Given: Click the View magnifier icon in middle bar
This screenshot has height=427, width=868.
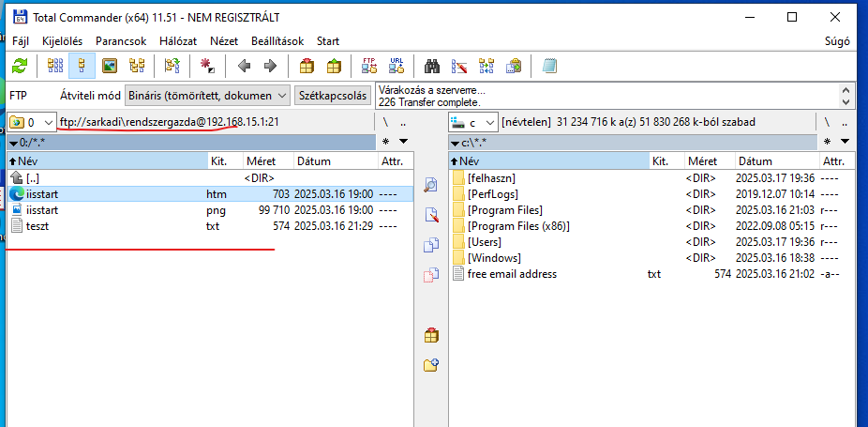Looking at the screenshot, I should click(431, 185).
